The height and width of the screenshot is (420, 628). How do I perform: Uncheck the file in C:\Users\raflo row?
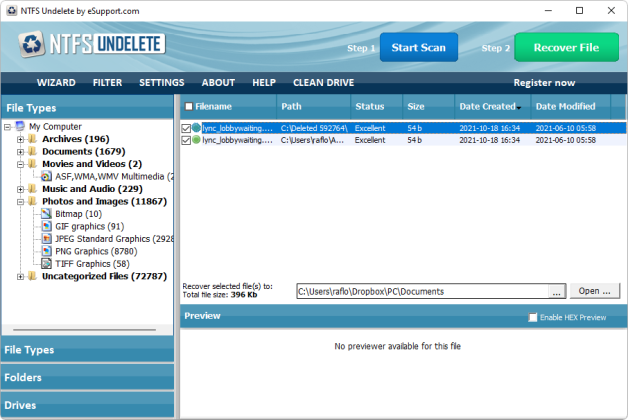[186, 141]
